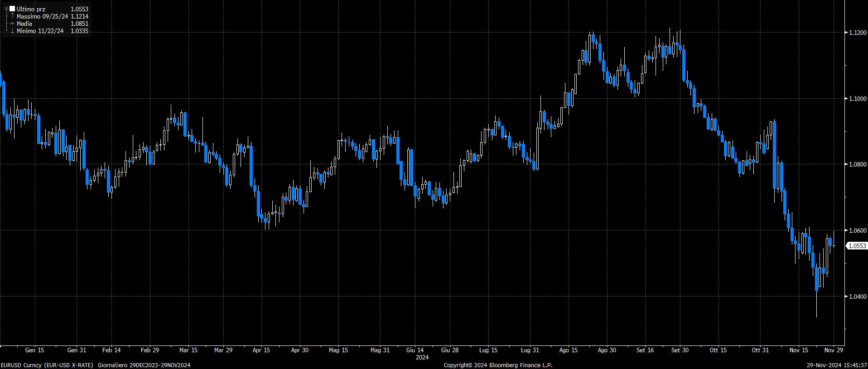Click the Copyright 2024 Bloomberg Finance L.P. text

[x=498, y=365]
